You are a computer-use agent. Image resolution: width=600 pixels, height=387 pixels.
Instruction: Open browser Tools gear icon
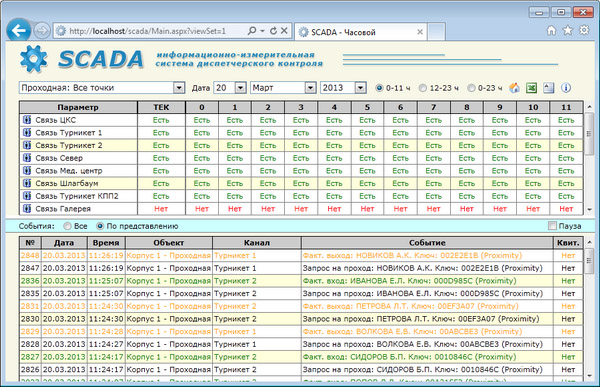(584, 30)
